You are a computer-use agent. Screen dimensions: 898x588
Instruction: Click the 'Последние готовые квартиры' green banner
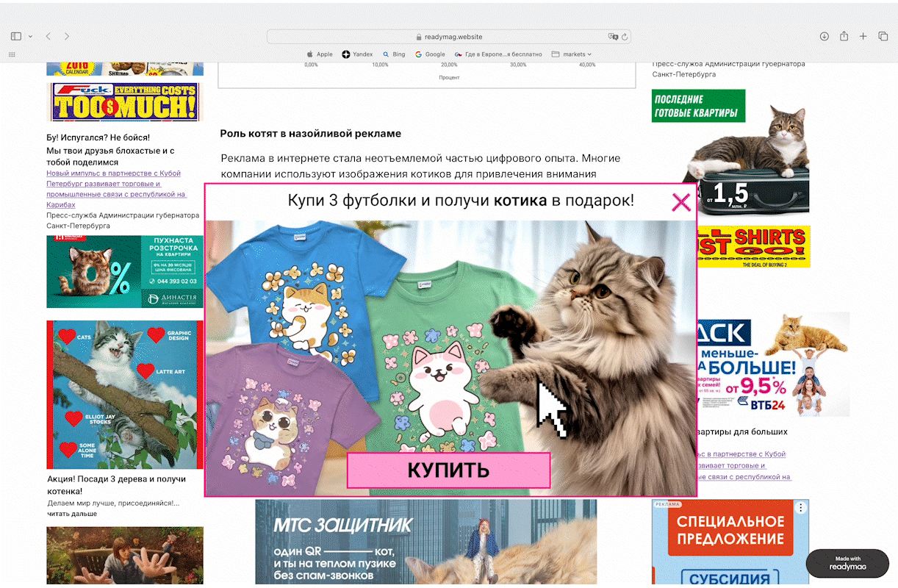[x=698, y=106]
